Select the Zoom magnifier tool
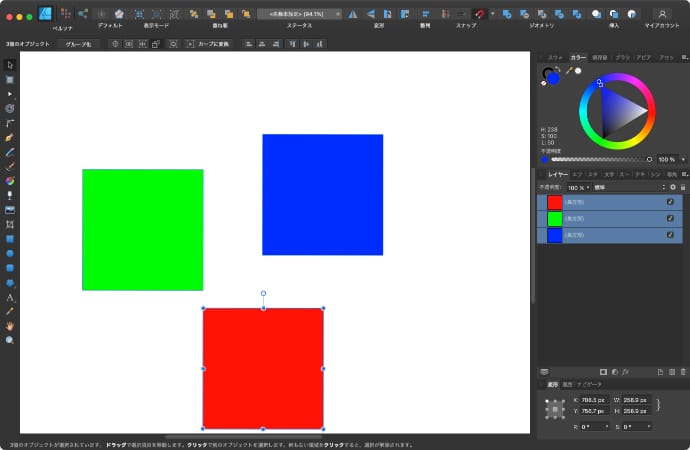This screenshot has height=450, width=690. tap(10, 340)
